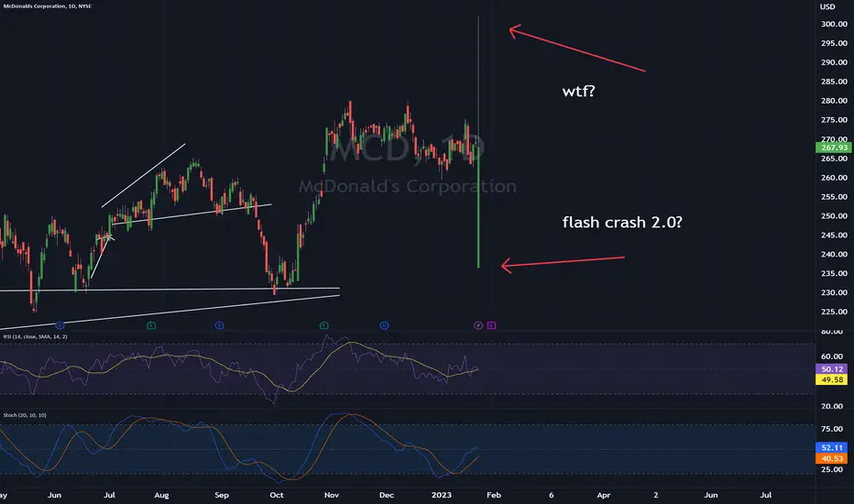Click the Oct label on time axis
Screen dimensions: 854x504
coord(277,495)
